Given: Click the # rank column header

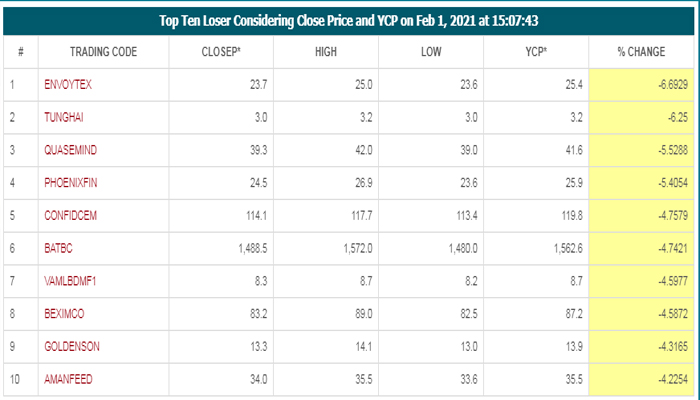Looking at the screenshot, I should 21,52.
